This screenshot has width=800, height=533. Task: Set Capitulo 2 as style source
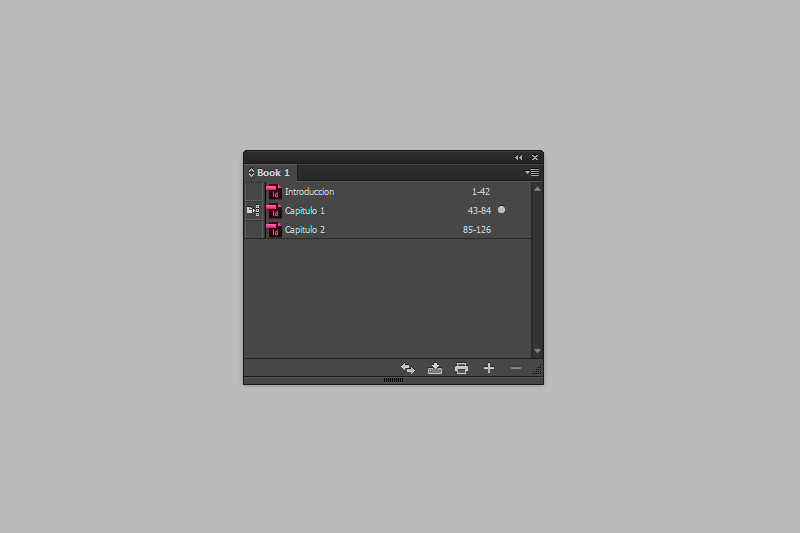tap(254, 230)
